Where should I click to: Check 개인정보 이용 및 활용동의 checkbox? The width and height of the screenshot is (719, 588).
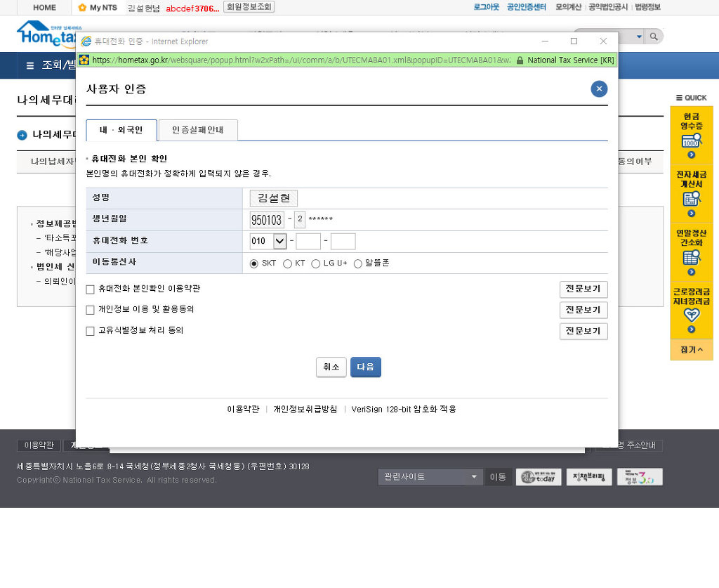[90, 310]
